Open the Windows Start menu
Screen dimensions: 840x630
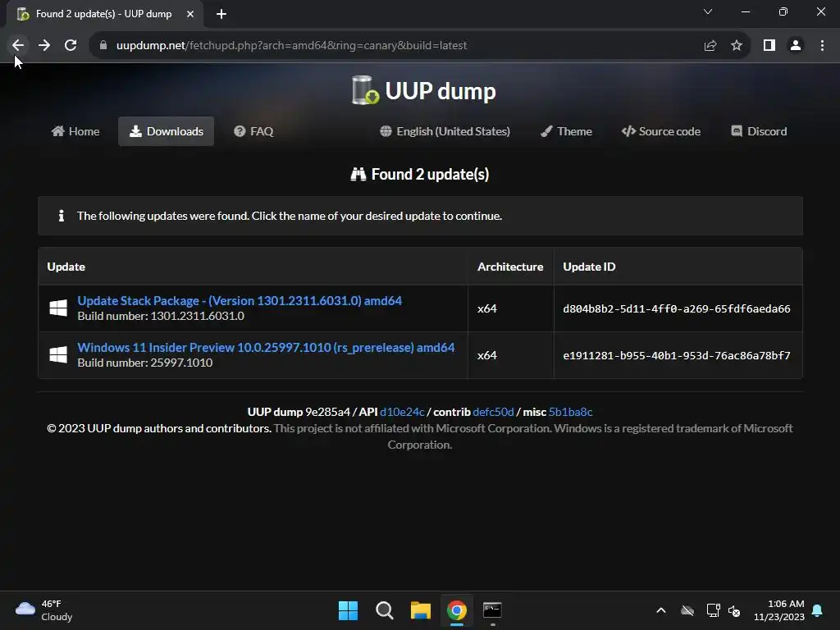(348, 610)
